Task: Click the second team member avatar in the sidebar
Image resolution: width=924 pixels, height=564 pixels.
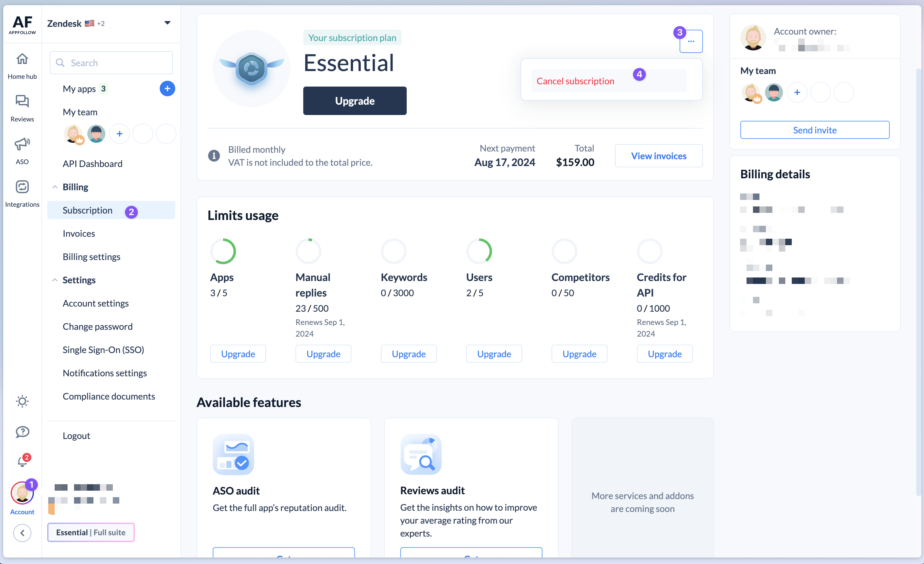Action: click(x=96, y=134)
